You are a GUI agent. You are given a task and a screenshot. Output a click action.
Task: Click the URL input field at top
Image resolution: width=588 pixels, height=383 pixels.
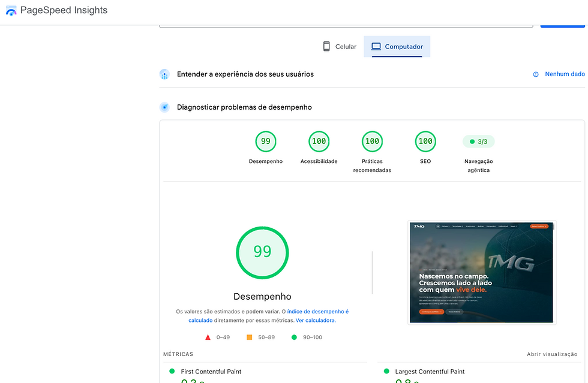pyautogui.click(x=346, y=26)
